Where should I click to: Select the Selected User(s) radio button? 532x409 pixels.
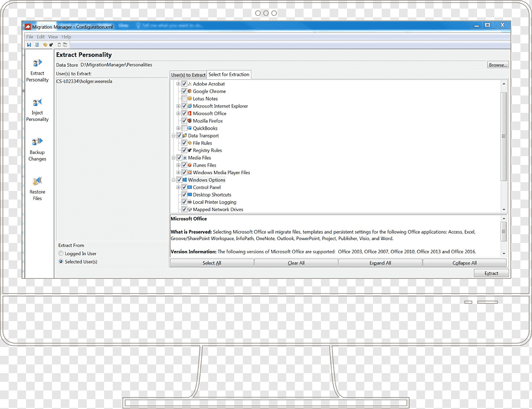61,261
